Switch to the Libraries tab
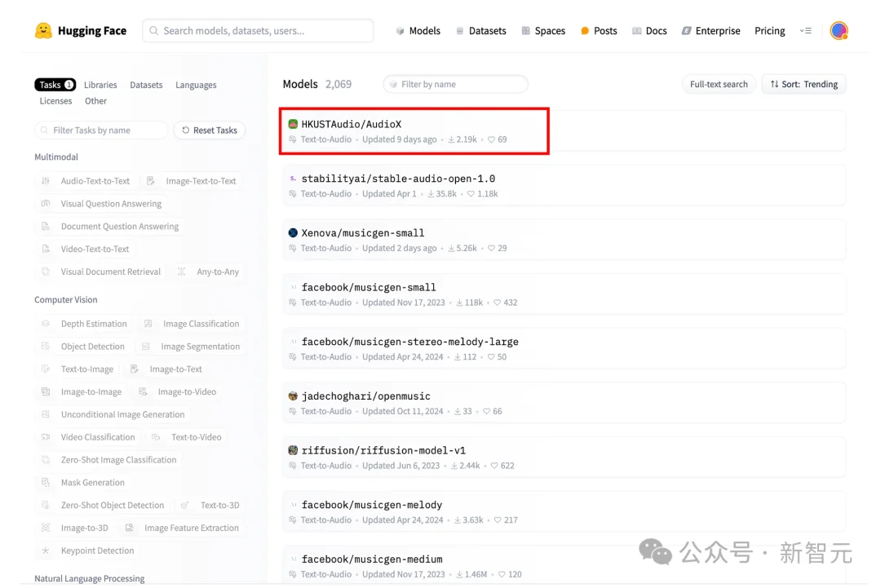The image size is (881, 588). pyautogui.click(x=100, y=85)
